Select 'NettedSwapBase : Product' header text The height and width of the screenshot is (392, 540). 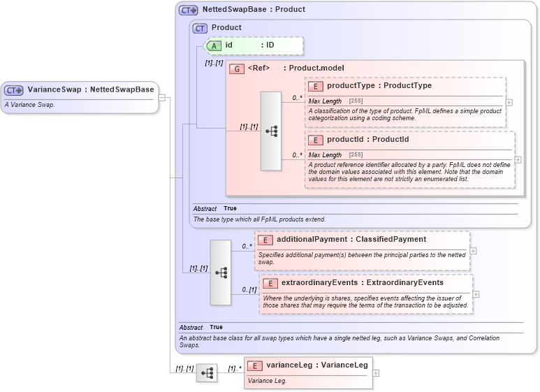(x=254, y=9)
